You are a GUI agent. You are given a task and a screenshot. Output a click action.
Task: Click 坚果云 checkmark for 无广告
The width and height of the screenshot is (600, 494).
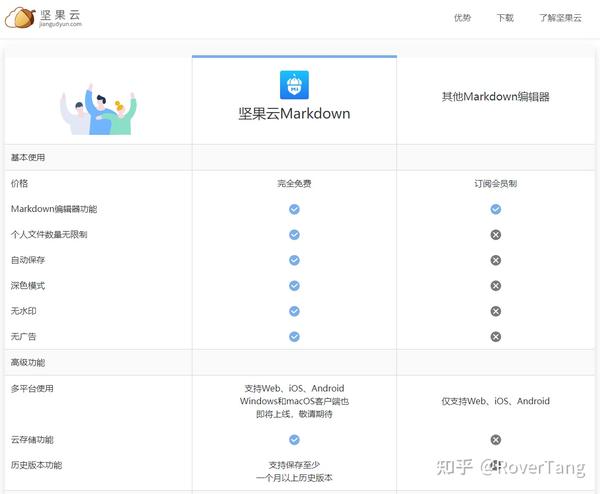294,337
